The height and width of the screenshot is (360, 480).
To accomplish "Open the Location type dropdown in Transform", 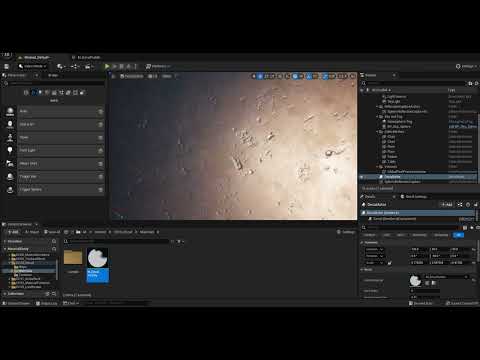I will point(374,249).
